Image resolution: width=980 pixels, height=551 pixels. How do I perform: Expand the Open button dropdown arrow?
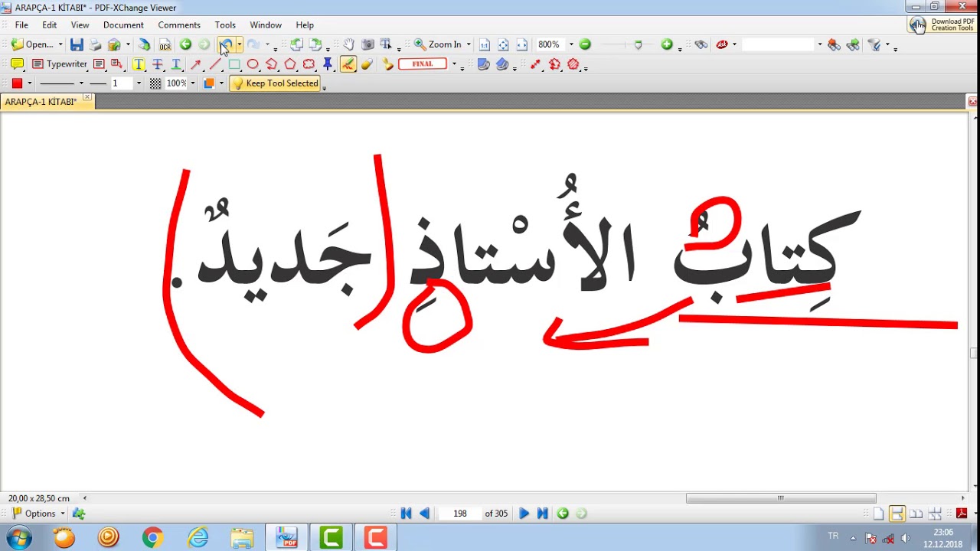click(61, 44)
